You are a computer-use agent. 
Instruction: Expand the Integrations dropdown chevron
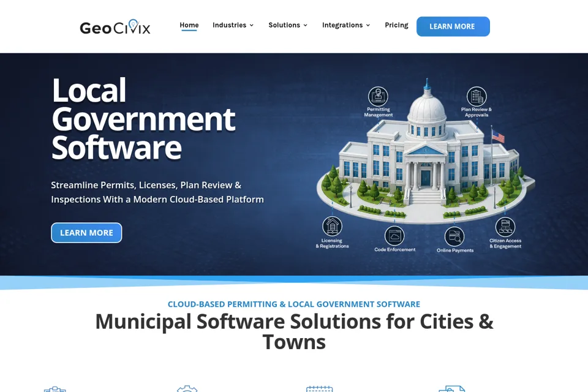(368, 25)
